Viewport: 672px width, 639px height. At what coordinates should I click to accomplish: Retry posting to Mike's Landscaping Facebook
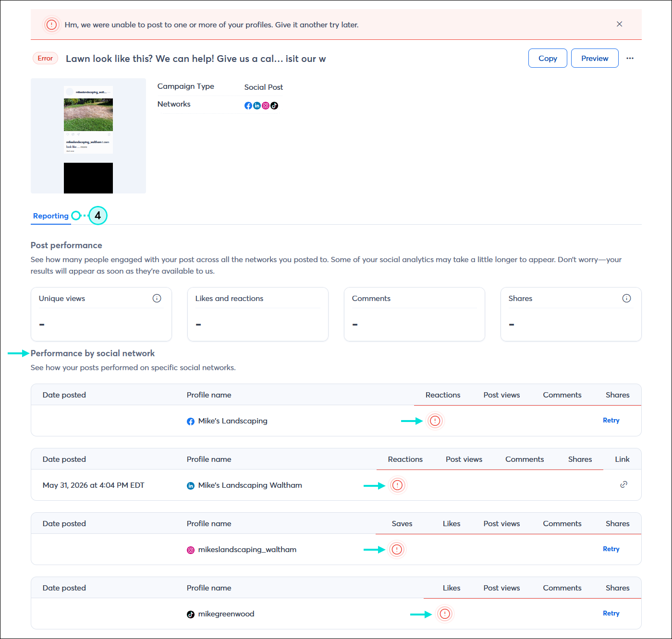(611, 420)
